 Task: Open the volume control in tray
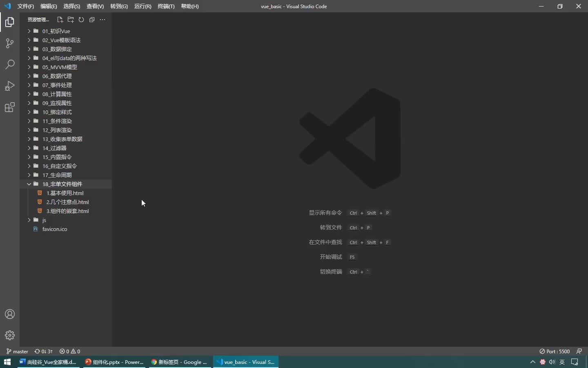(x=552, y=362)
